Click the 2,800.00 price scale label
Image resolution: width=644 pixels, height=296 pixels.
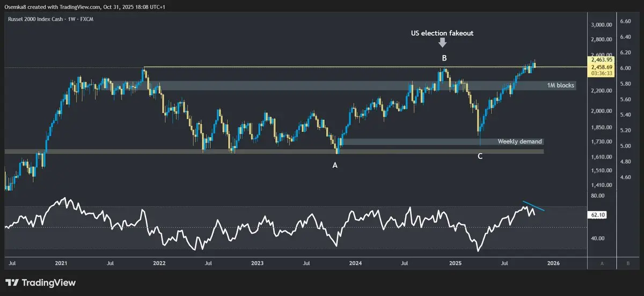602,40
